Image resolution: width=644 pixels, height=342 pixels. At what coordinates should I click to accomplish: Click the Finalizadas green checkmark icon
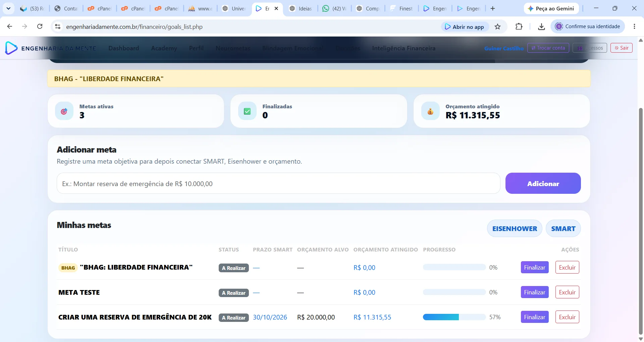click(247, 111)
